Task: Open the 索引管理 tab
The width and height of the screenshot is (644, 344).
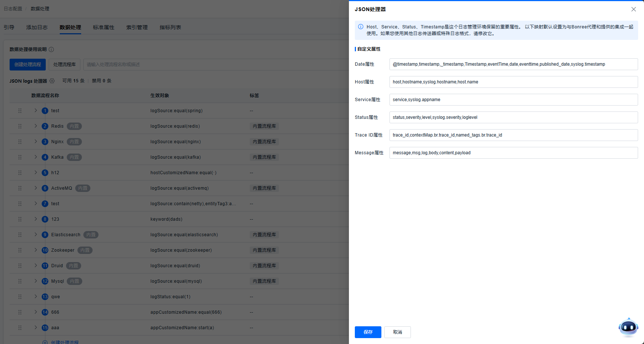Action: point(137,27)
